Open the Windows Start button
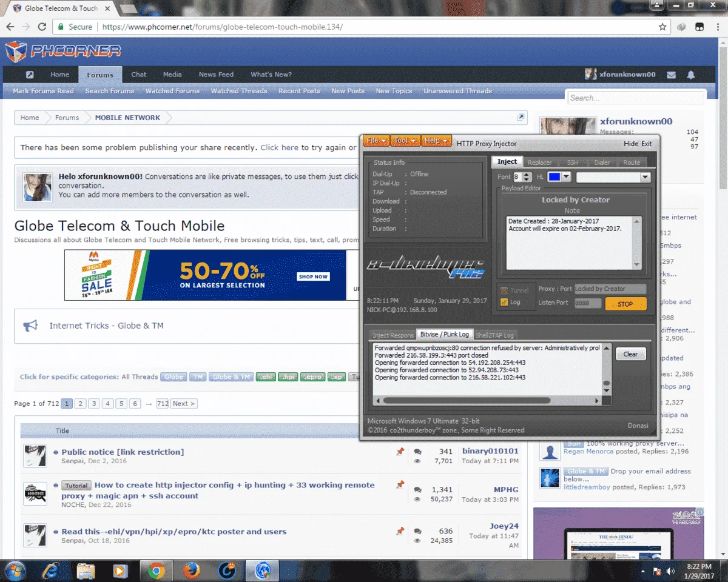728x582 pixels. 14,570
